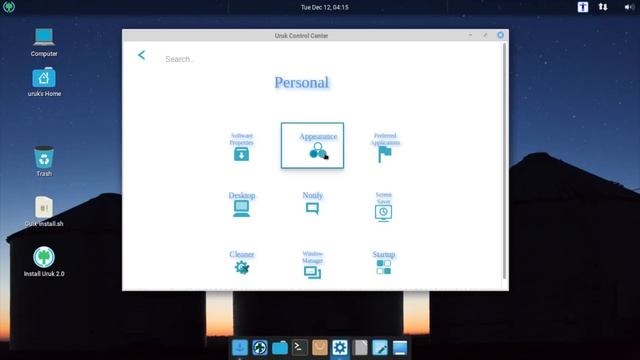640x360 pixels.
Task: Open the network connections tray icon
Action: 603,7
